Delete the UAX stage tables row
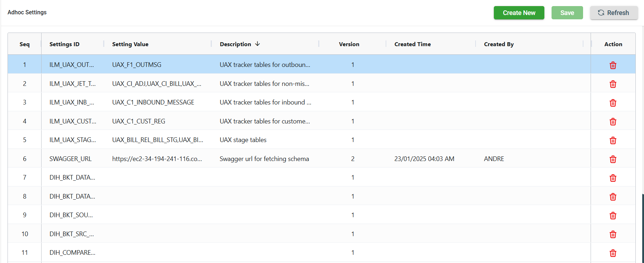The width and height of the screenshot is (644, 263). click(613, 140)
